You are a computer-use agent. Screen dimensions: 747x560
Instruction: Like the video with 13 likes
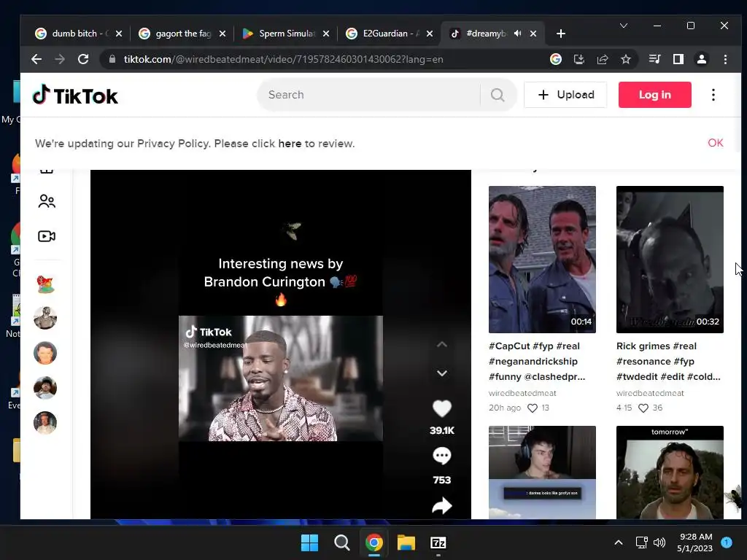[532, 408]
